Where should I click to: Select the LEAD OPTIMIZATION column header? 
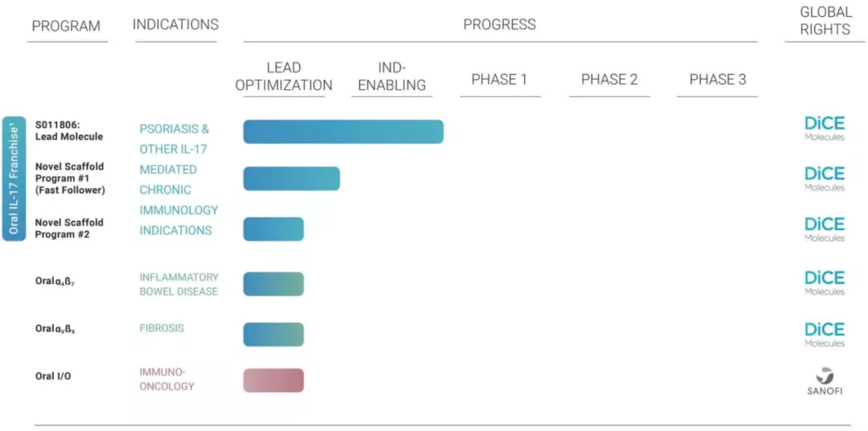tap(284, 77)
